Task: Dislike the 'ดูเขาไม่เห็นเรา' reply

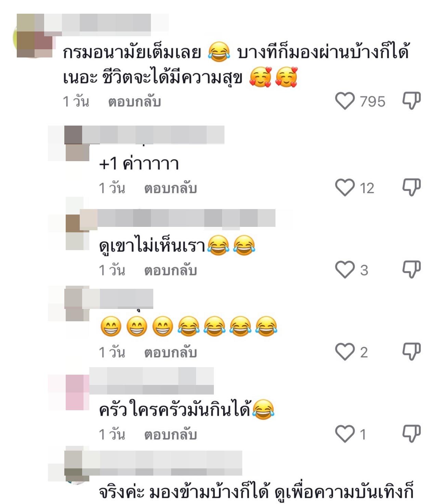Action: [411, 269]
